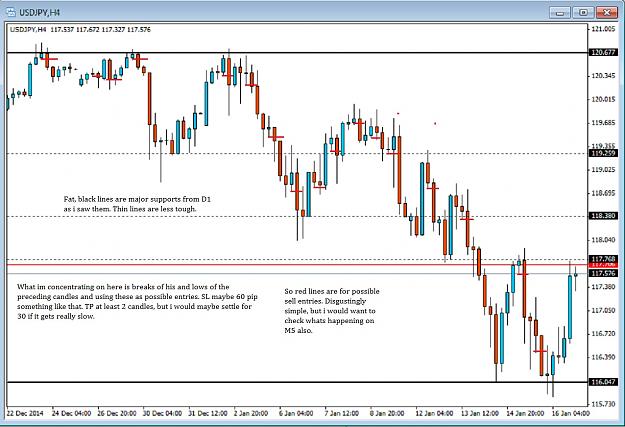This screenshot has width=625, height=427.
Task: Click the 118.695 price scale value
Action: tap(603, 193)
